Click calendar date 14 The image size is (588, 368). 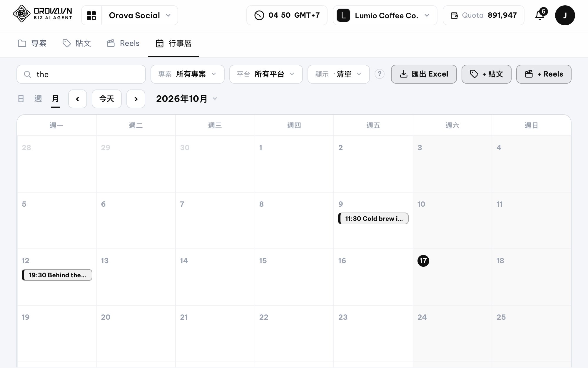click(x=184, y=261)
